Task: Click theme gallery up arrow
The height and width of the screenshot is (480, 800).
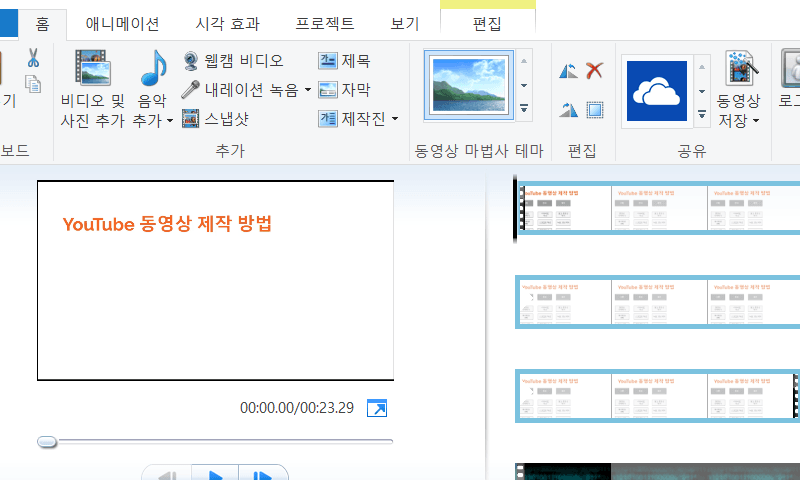Action: click(524, 61)
